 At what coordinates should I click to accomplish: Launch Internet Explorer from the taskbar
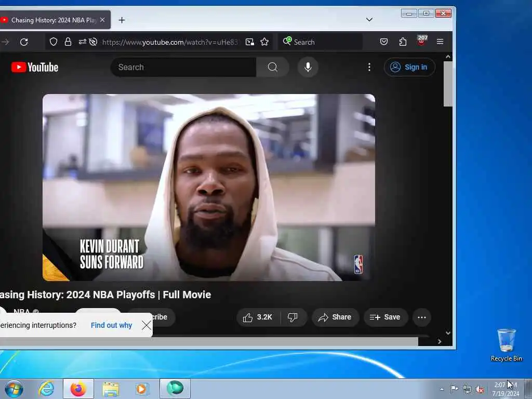click(46, 389)
